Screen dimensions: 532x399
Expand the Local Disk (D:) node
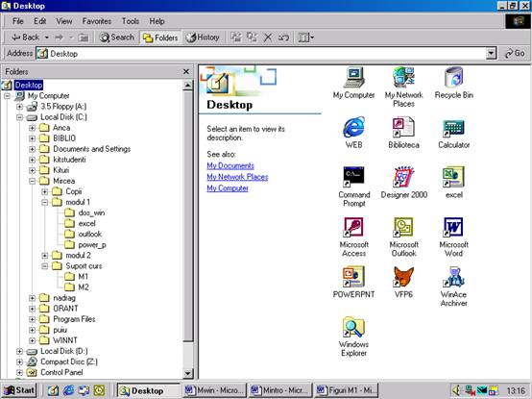(19, 352)
